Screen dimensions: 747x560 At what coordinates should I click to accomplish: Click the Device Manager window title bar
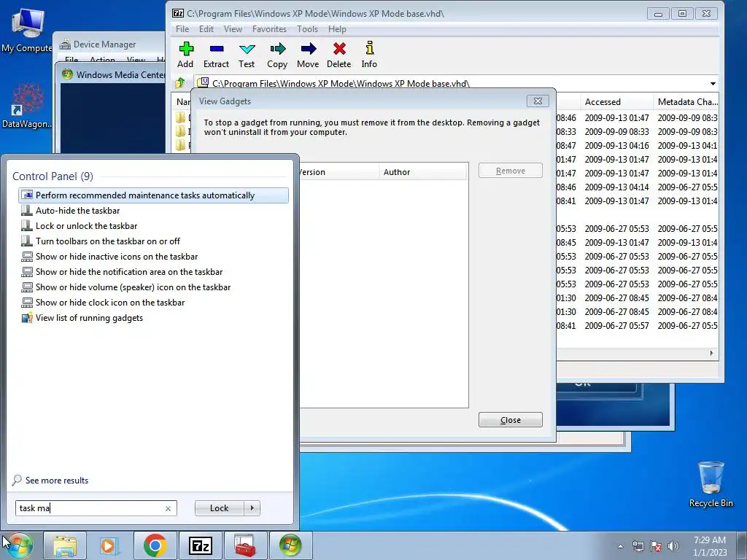click(x=111, y=44)
